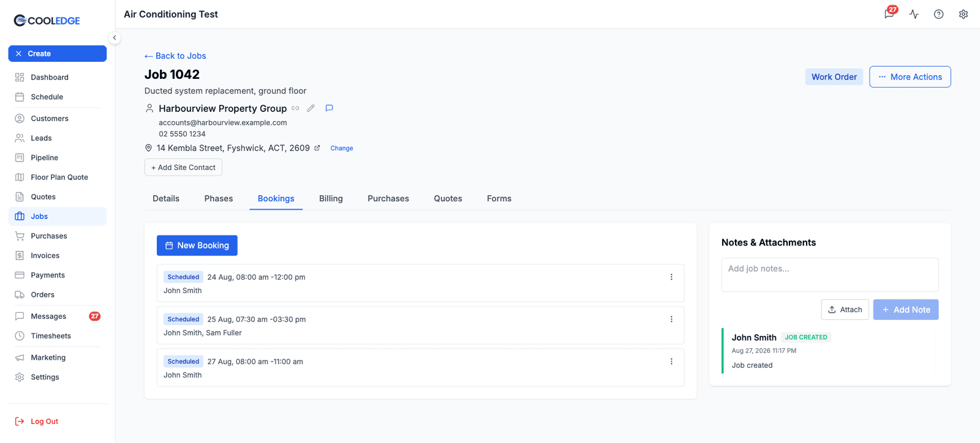Open the settings gear in top bar
Image resolution: width=980 pixels, height=443 pixels.
point(963,14)
